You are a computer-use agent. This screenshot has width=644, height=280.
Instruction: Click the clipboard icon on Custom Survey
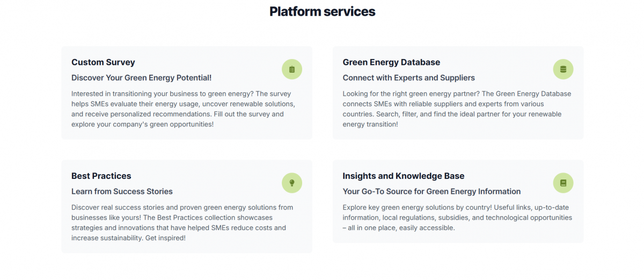292,69
